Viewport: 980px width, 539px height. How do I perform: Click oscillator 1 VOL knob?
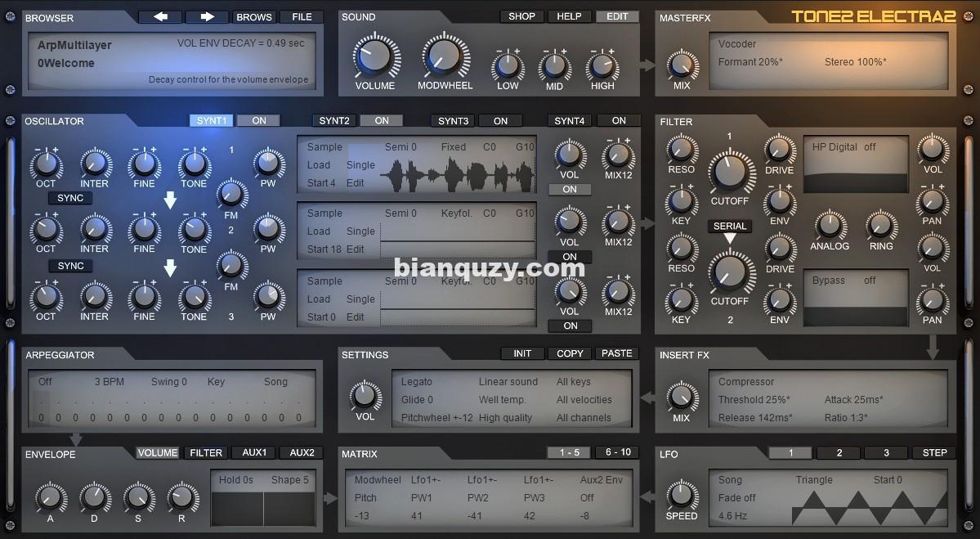pyautogui.click(x=570, y=155)
